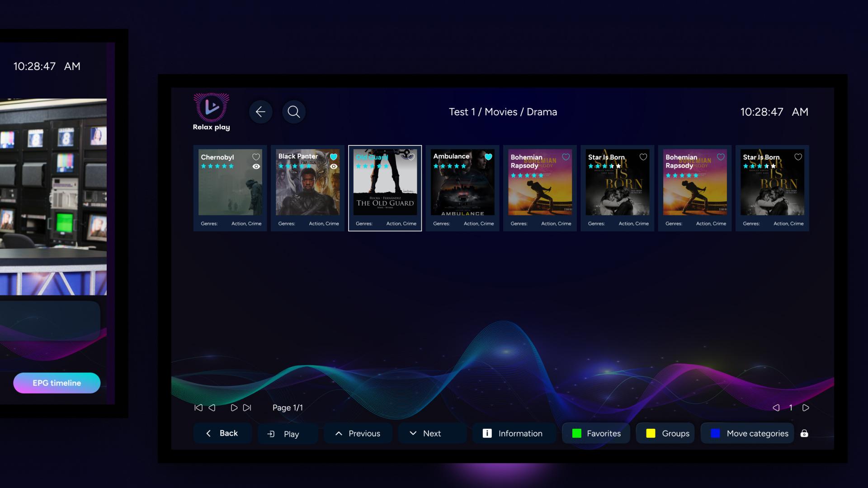This screenshot has height=488, width=868.
Task: Click the yellow color square on Groups
Action: (651, 433)
